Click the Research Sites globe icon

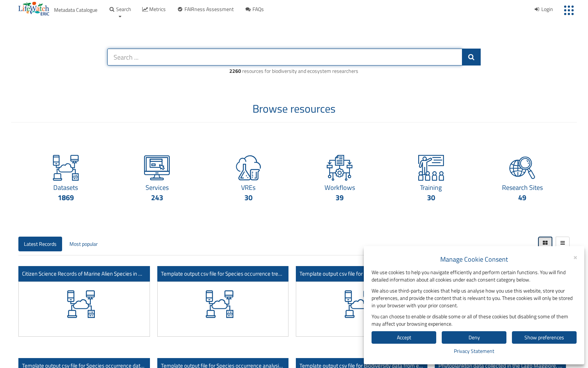tap(522, 168)
